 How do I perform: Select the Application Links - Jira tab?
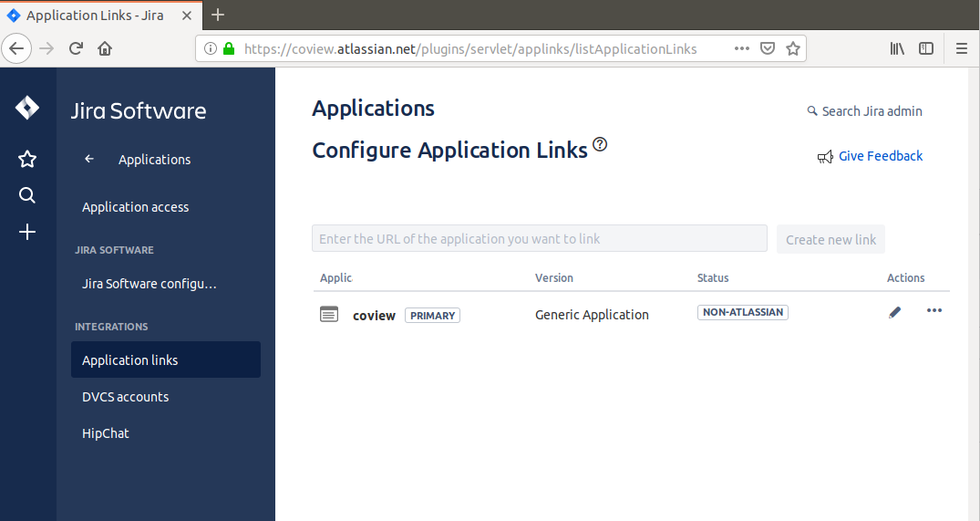tap(100, 15)
